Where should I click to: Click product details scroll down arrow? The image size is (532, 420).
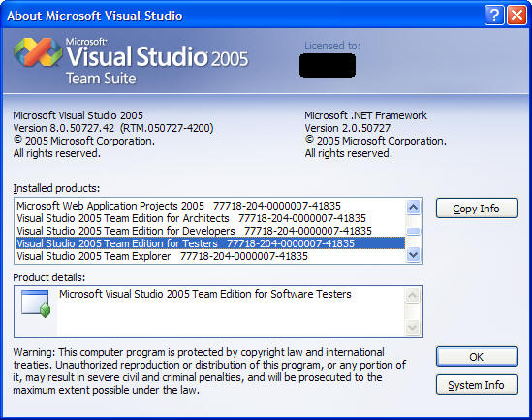[x=413, y=327]
